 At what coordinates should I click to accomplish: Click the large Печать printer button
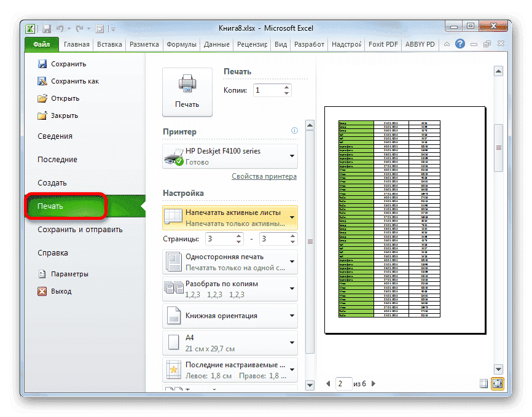click(187, 92)
